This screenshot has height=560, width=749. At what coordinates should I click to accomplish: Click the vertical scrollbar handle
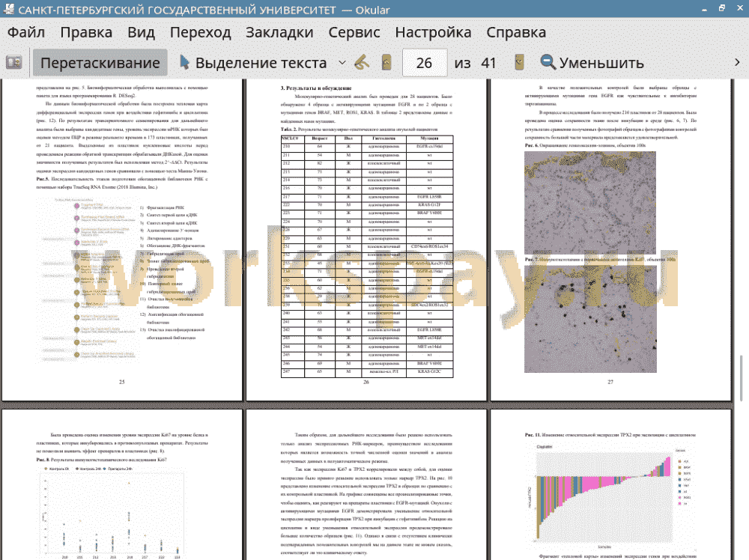741,378
